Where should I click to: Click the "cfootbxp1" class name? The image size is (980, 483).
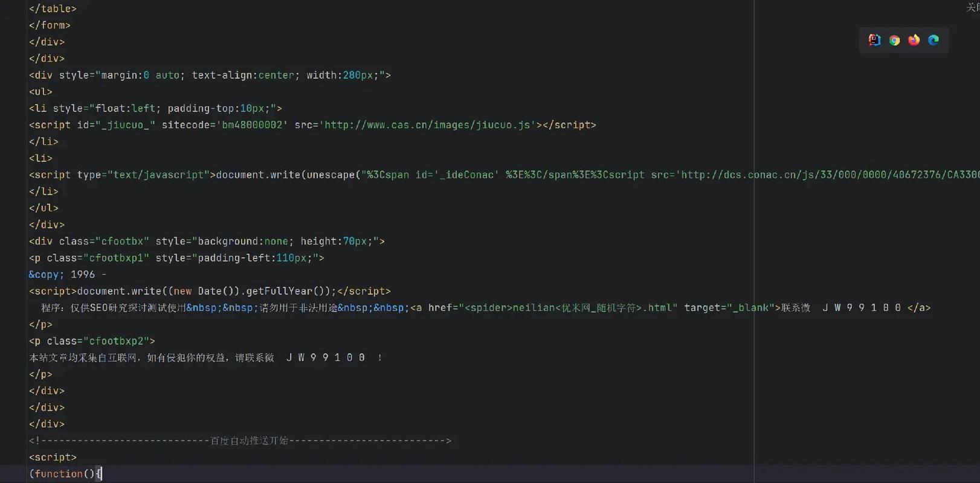[x=116, y=258]
